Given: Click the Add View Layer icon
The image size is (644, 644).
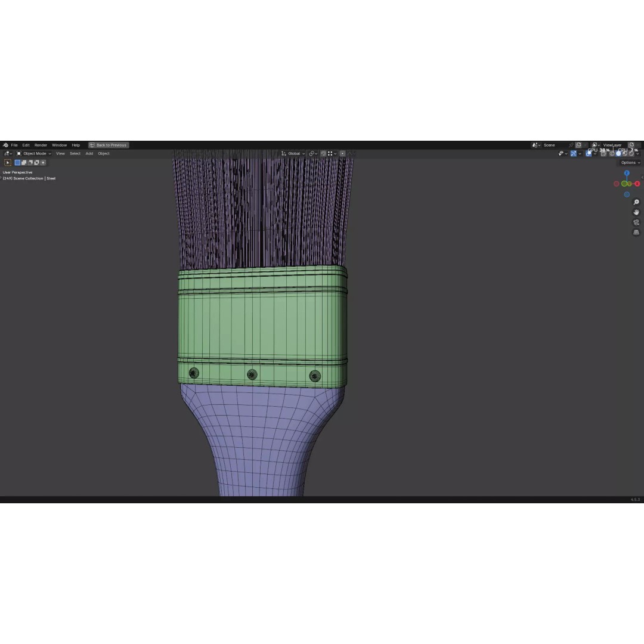Looking at the screenshot, I should 631,145.
